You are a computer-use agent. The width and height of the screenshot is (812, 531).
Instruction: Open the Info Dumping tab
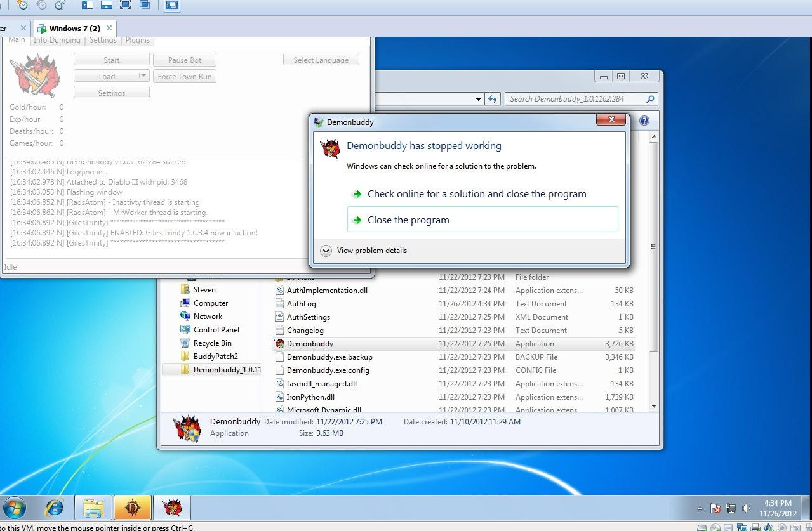click(x=57, y=40)
